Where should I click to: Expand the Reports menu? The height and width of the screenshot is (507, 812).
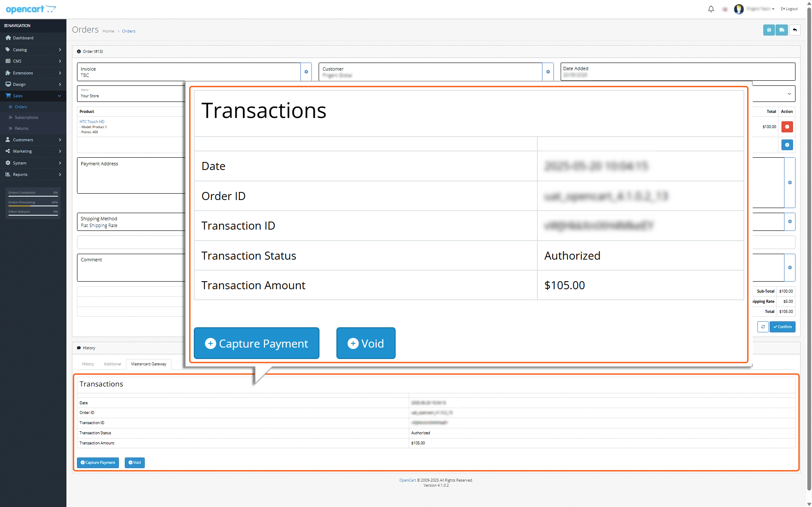pos(33,175)
